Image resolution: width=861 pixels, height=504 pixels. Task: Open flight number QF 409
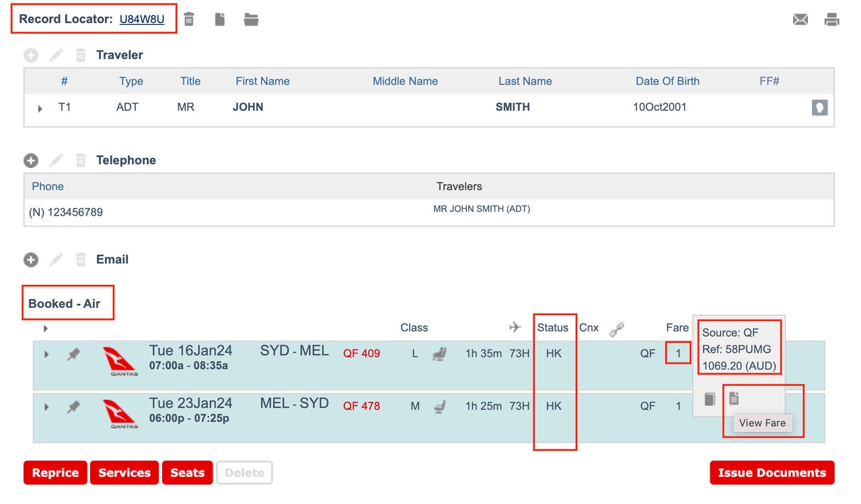coord(361,353)
